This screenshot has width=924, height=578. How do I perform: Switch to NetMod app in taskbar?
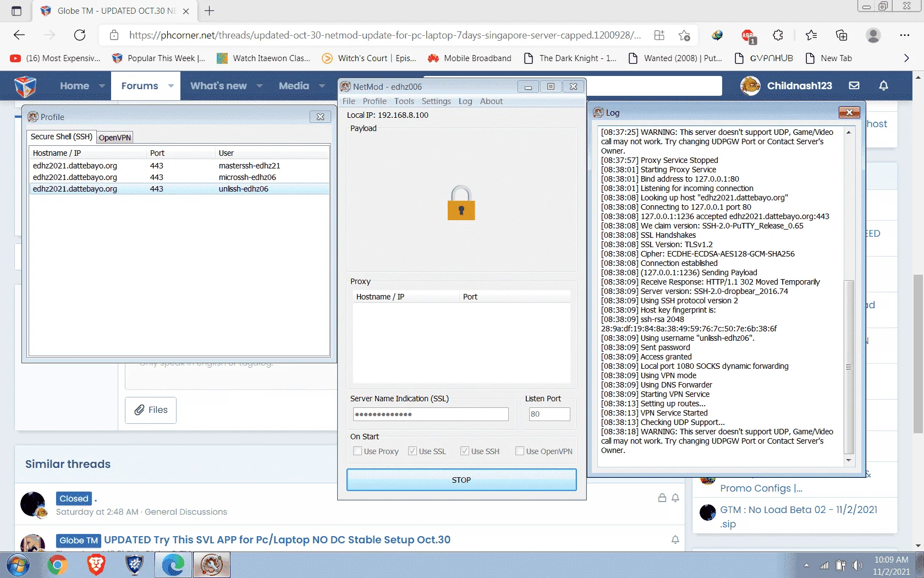pyautogui.click(x=212, y=565)
